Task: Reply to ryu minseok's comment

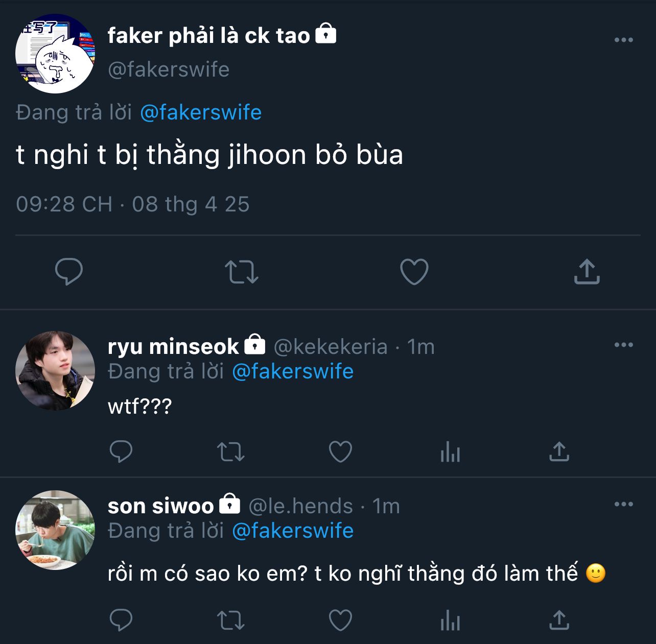Action: (x=121, y=451)
